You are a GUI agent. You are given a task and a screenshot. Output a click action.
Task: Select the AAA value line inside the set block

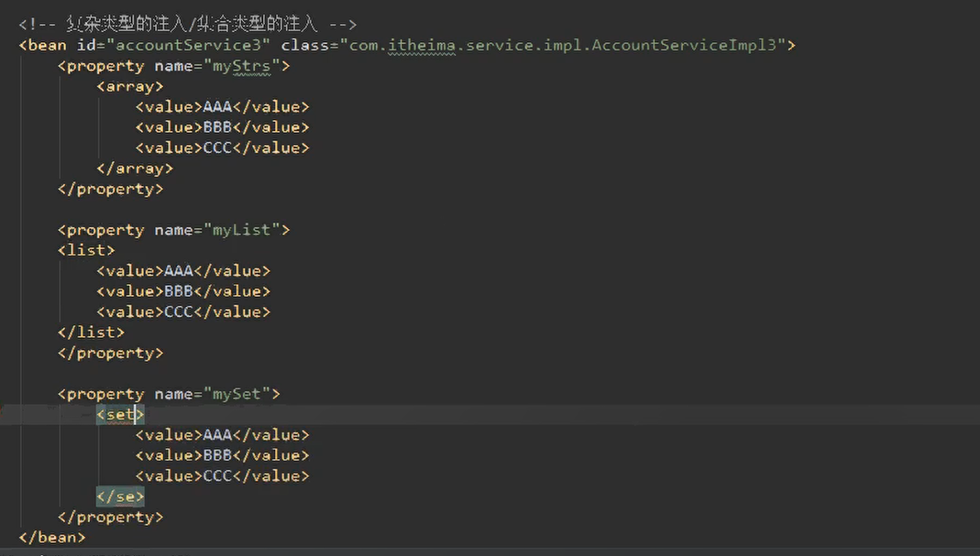(222, 435)
